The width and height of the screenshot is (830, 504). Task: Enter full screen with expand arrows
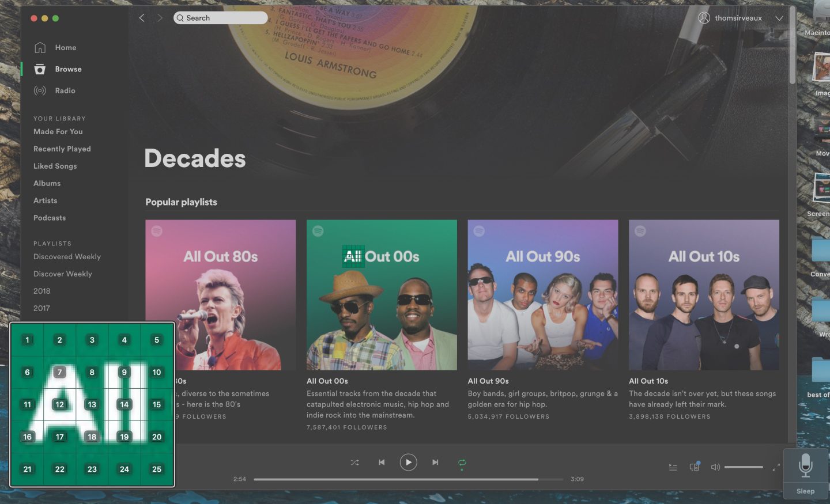pos(776,467)
